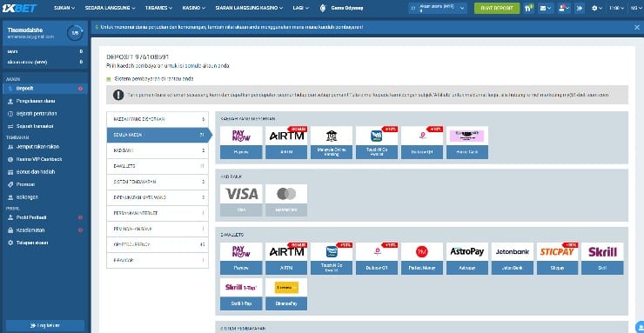Dismiss the blue notification banner
This screenshot has width=644, height=333.
(x=637, y=27)
